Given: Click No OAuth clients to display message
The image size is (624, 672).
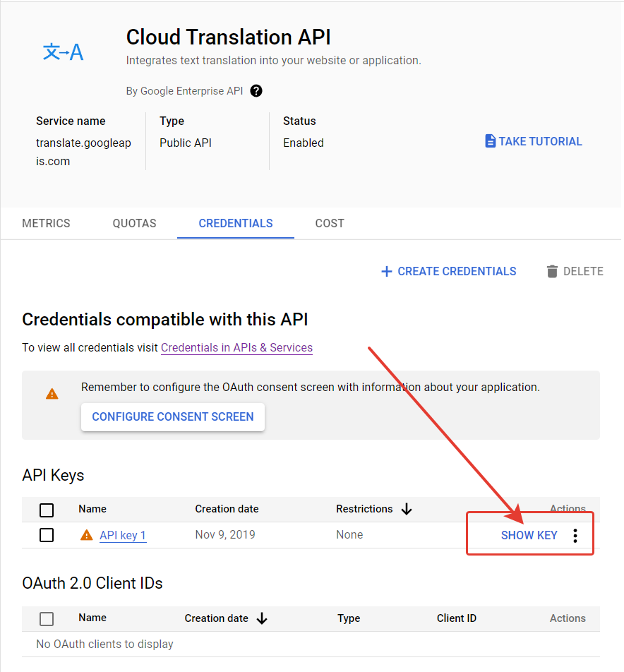Looking at the screenshot, I should 104,644.
